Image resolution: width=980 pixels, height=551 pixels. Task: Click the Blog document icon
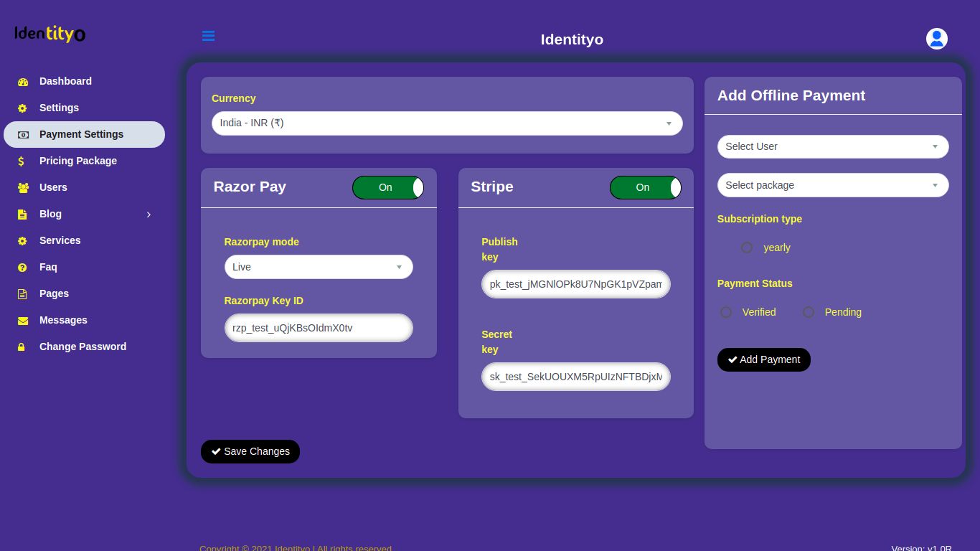pos(22,215)
